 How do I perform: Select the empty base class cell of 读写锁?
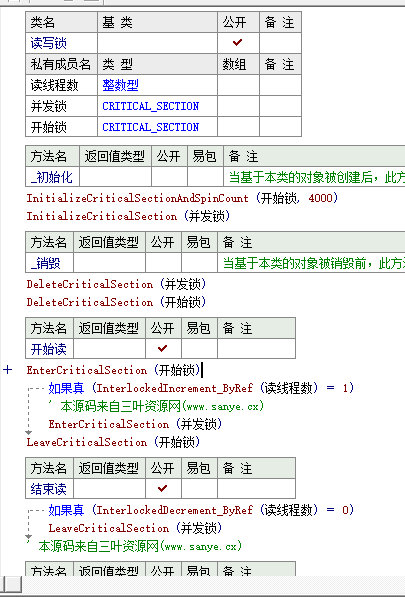(157, 43)
